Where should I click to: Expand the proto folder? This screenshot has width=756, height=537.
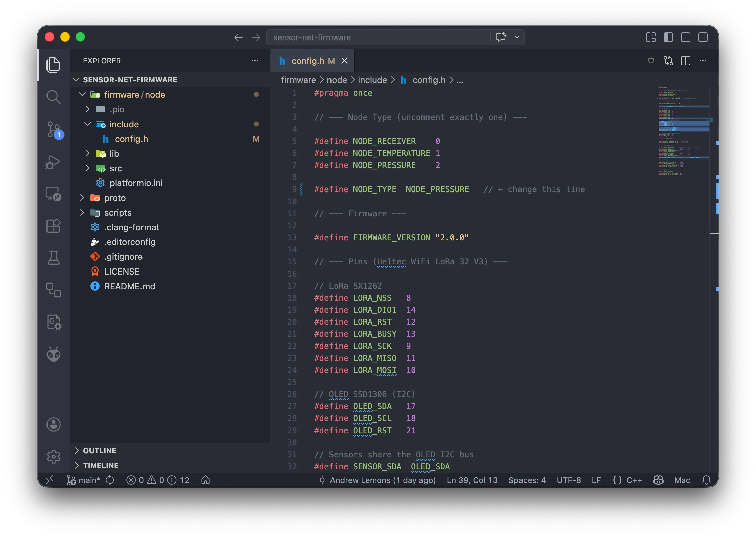click(170, 198)
